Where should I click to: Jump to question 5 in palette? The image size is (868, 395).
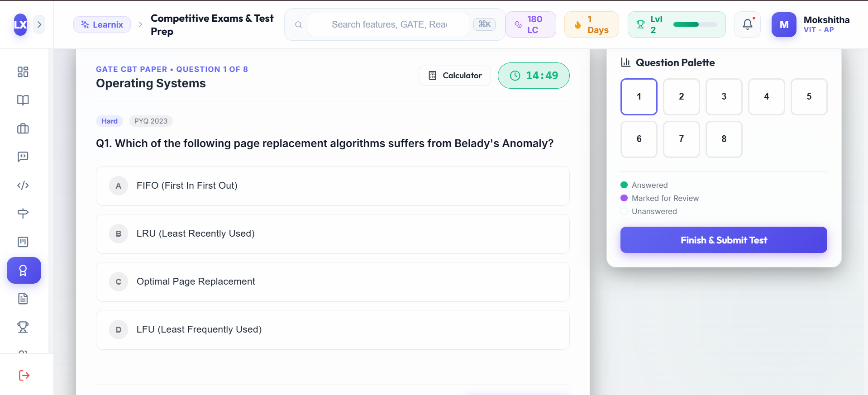click(x=809, y=97)
